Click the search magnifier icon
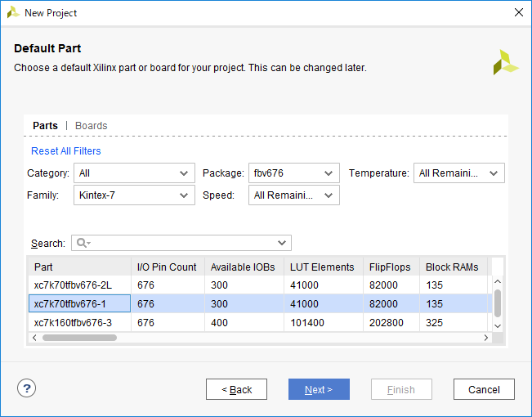Image resolution: width=532 pixels, height=417 pixels. [82, 243]
